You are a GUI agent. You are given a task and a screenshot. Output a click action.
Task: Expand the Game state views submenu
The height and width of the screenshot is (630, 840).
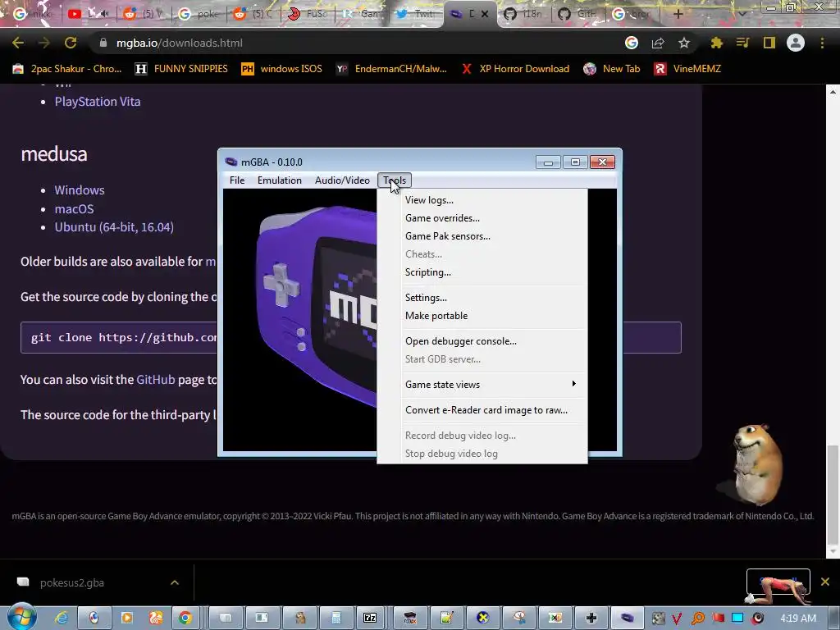coord(482,385)
